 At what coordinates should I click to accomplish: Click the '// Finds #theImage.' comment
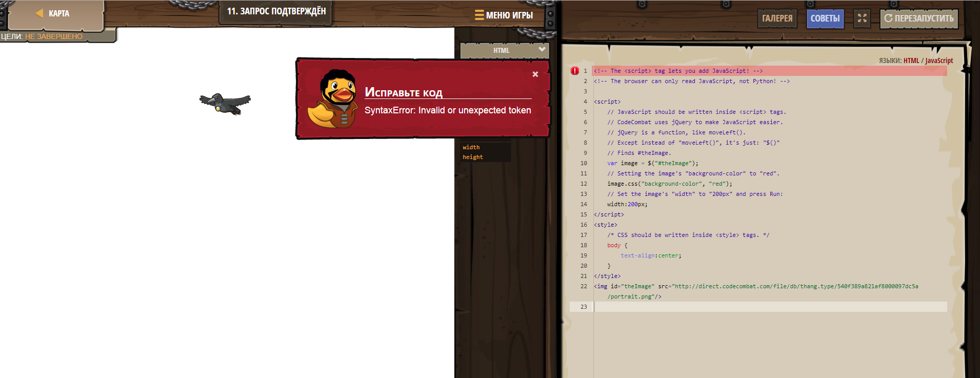pyautogui.click(x=639, y=153)
